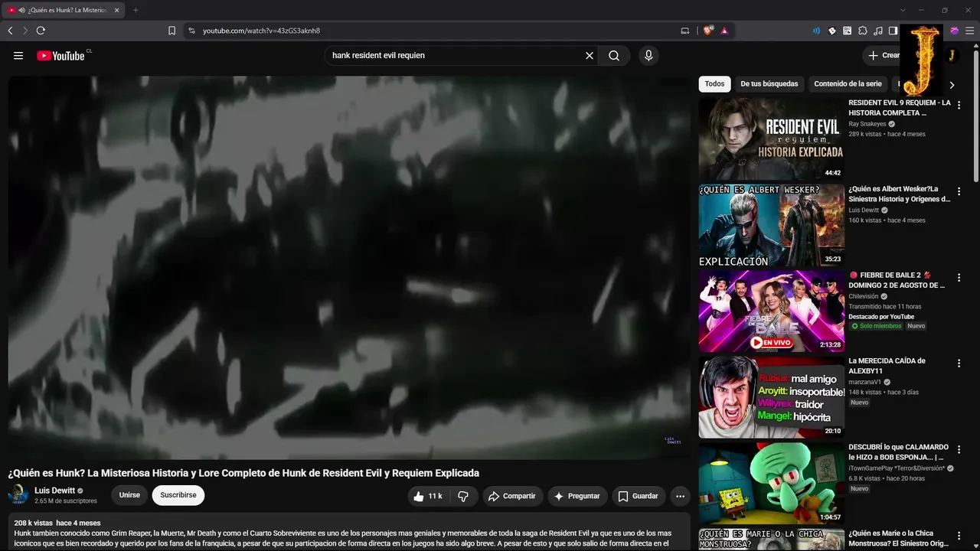Like the video (11 k)
The height and width of the screenshot is (551, 980).
[x=428, y=496]
